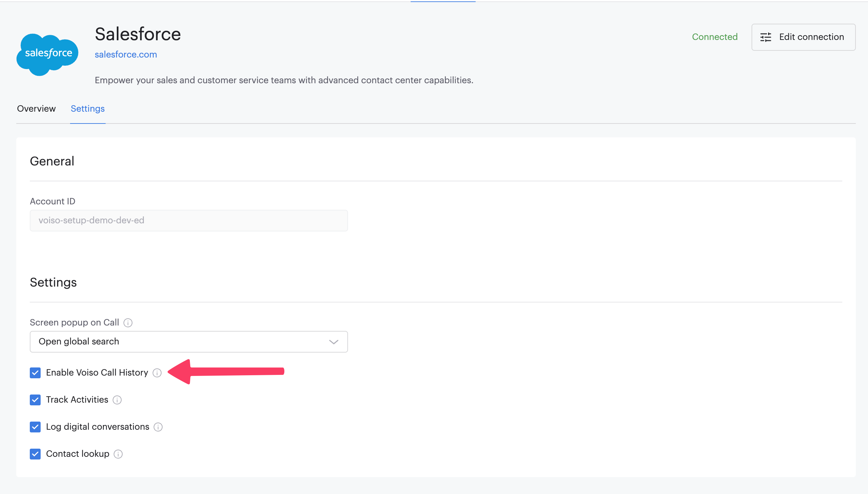
Task: Open the salesforce.com link
Action: [126, 54]
